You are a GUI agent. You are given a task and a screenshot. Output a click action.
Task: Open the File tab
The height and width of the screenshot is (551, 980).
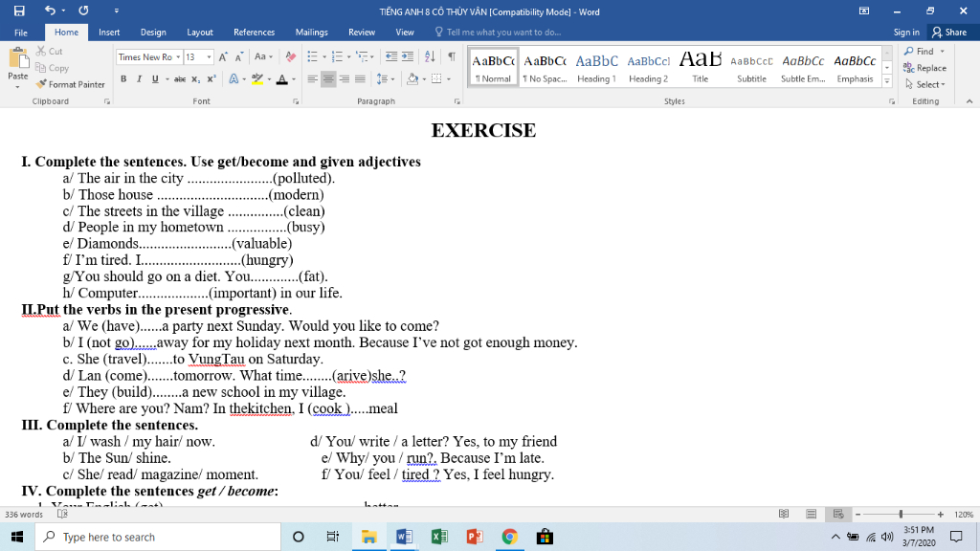pos(21,33)
